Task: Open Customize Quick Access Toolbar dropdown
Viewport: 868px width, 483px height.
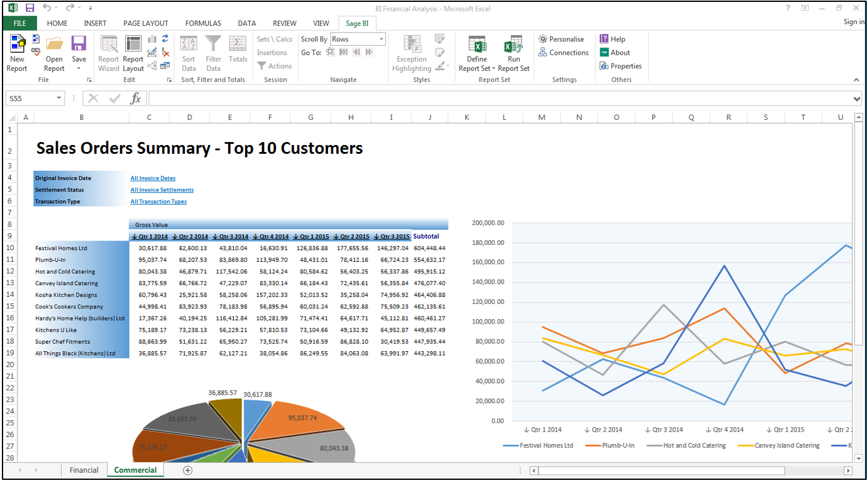Action: click(x=91, y=8)
